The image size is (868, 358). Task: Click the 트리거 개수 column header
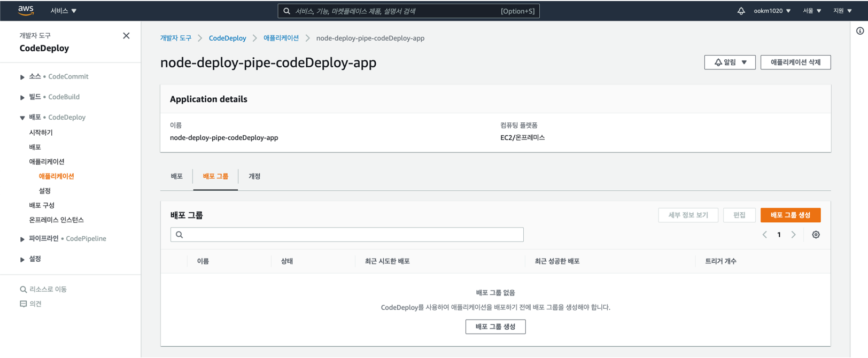[x=720, y=261]
